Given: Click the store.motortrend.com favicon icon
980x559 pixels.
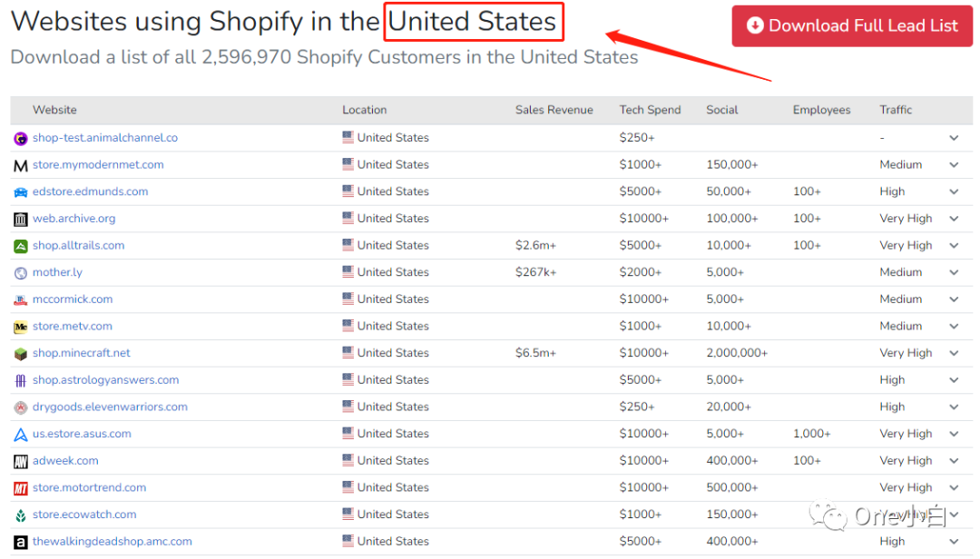Looking at the screenshot, I should (x=21, y=488).
